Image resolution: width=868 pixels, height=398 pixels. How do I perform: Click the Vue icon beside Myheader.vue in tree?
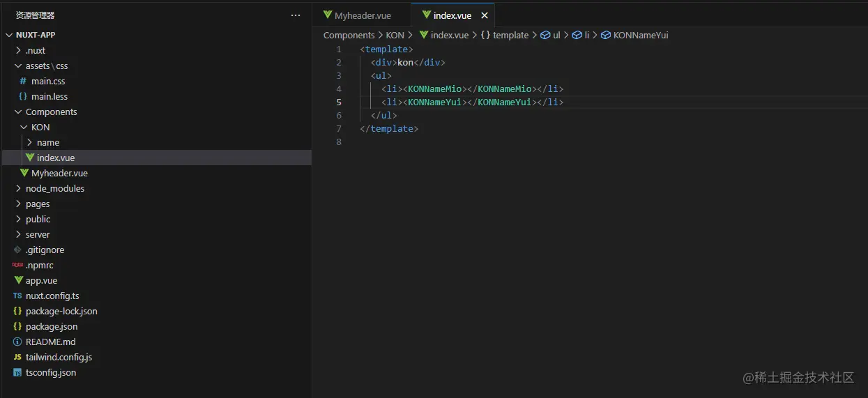coord(24,173)
